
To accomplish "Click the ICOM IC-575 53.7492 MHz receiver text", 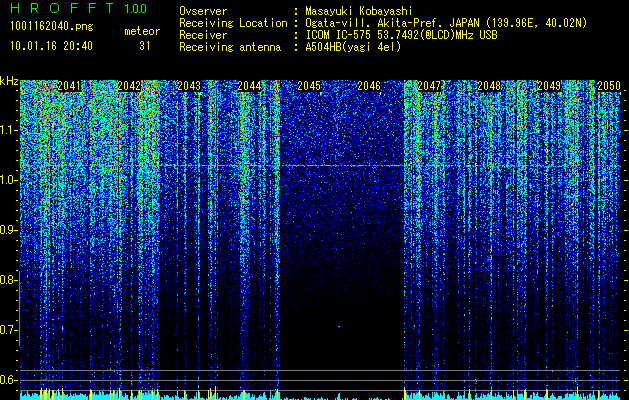I will coord(402,35).
